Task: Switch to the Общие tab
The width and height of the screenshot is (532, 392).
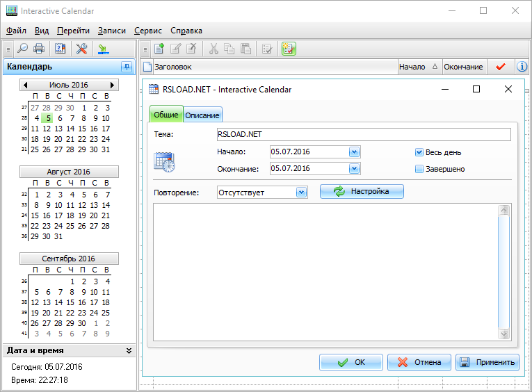Action: click(x=166, y=114)
